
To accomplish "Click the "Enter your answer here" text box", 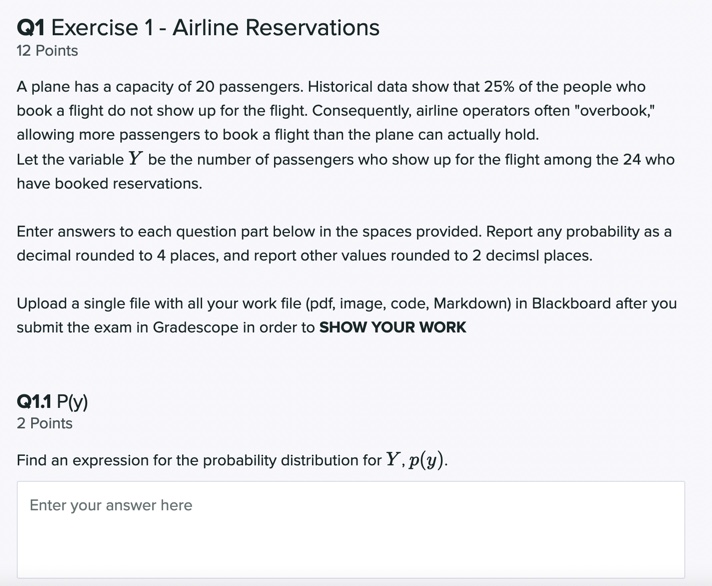I will pos(350,528).
